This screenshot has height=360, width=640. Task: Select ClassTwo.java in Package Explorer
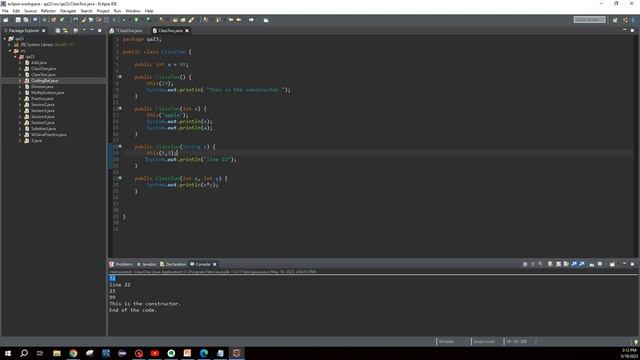pyautogui.click(x=43, y=75)
